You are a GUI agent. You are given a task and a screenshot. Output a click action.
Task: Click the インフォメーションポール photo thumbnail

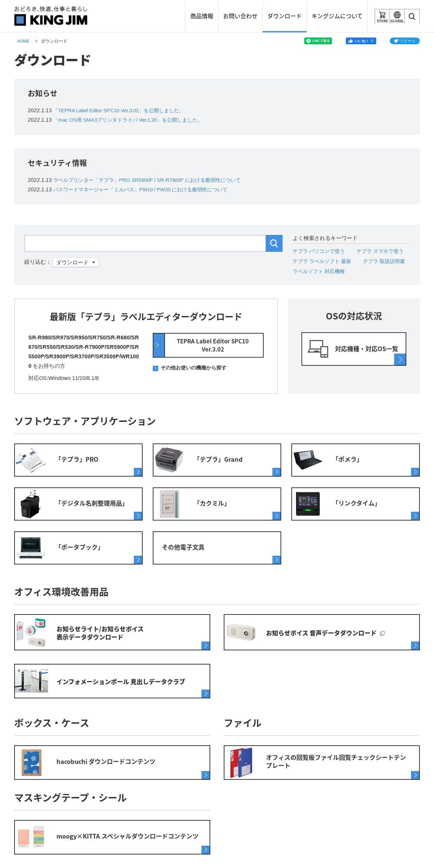[31, 681]
